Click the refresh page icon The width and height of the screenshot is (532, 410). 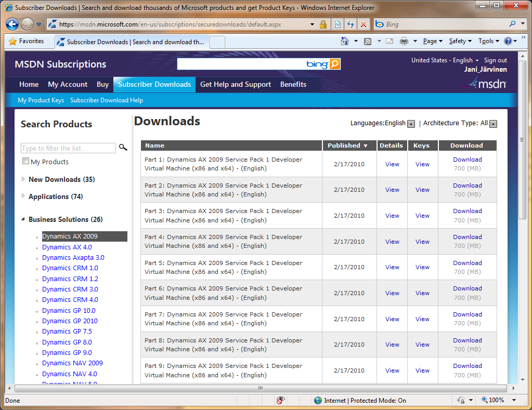click(351, 24)
